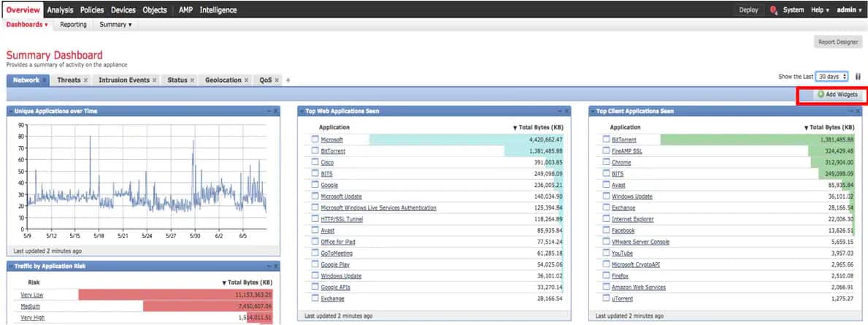Click the red alert notification icon
Image resolution: width=868 pixels, height=325 pixels.
click(x=773, y=10)
